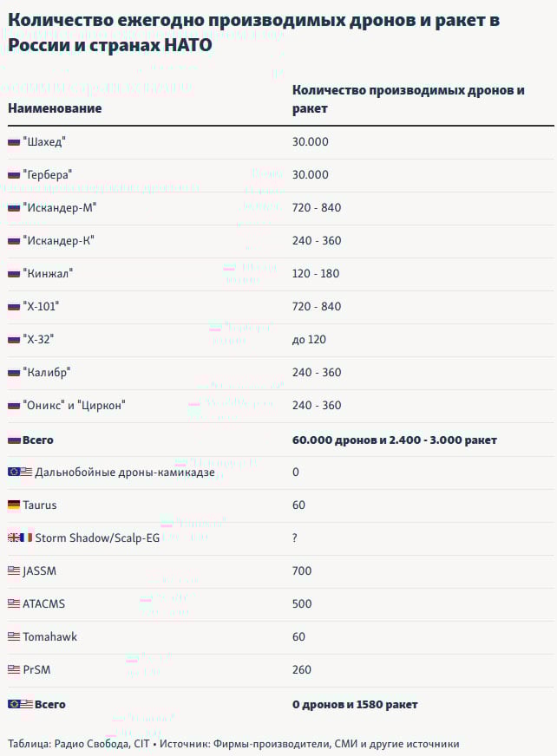The image size is (557, 756).
Task: Select the flag icon beside "Кинжал"
Action: pyautogui.click(x=14, y=274)
